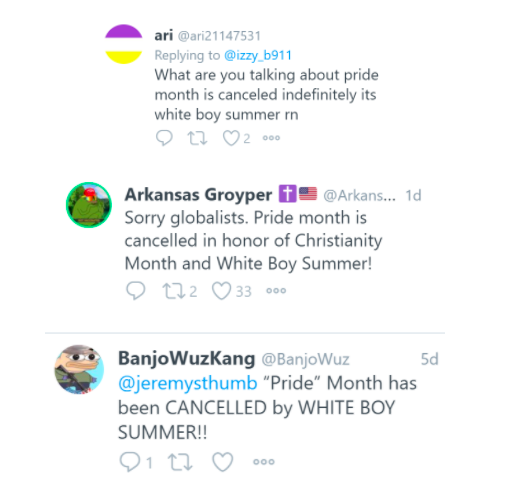
Task: Retweet BanjoWuzKang's tweet
Action: [x=180, y=462]
